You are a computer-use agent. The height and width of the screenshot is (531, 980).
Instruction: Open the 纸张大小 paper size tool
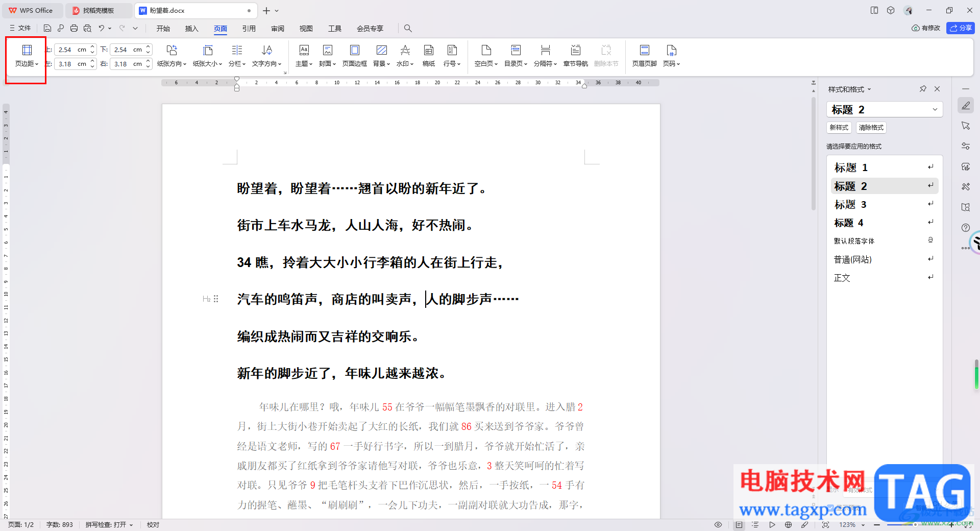point(207,56)
